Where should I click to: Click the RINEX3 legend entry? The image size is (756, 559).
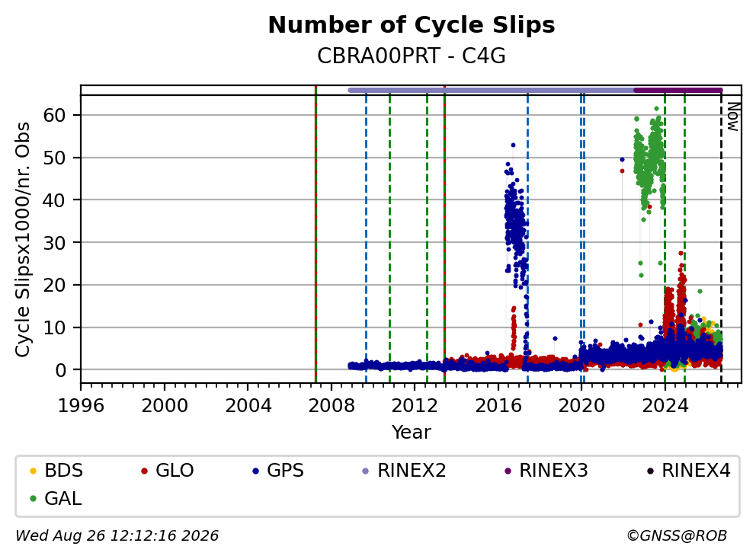coord(546,471)
